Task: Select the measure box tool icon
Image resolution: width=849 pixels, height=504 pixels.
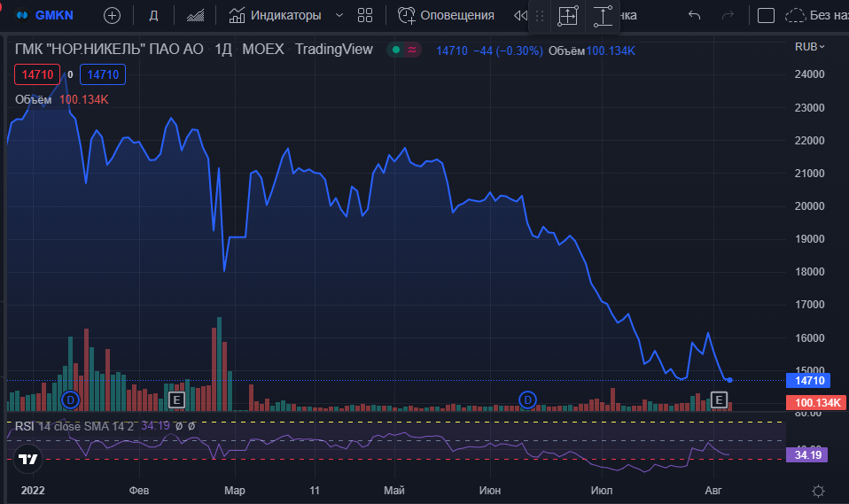Action: pyautogui.click(x=568, y=16)
